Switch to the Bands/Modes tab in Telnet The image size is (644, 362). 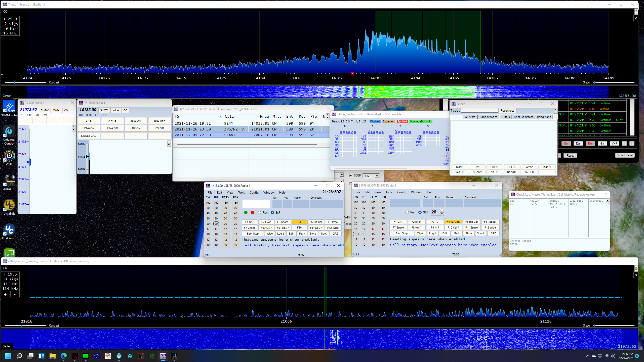tap(488, 117)
